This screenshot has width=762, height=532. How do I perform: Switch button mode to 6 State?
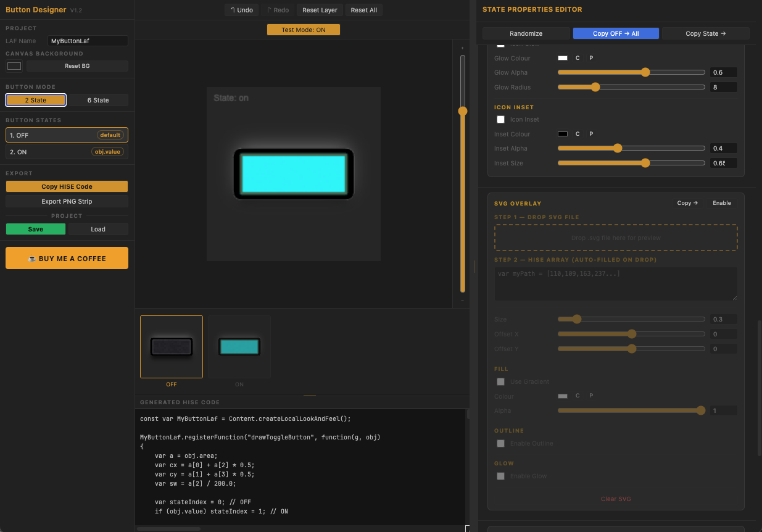pyautogui.click(x=98, y=100)
